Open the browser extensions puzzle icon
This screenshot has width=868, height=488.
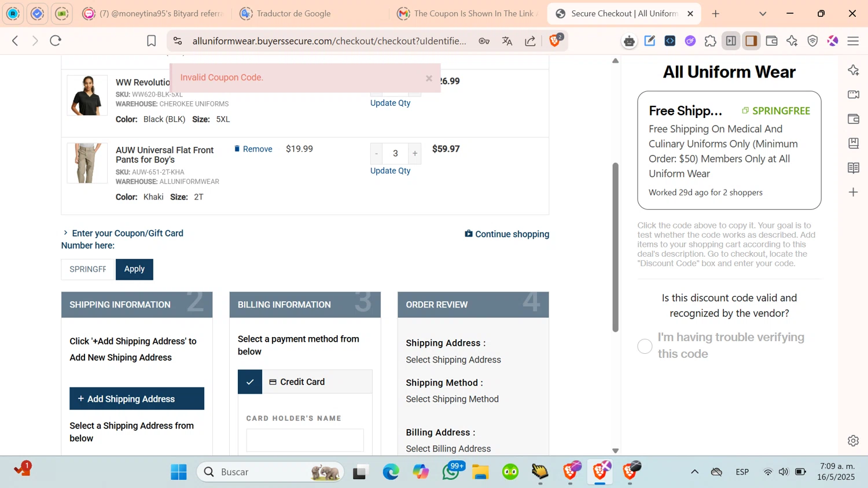tap(710, 40)
